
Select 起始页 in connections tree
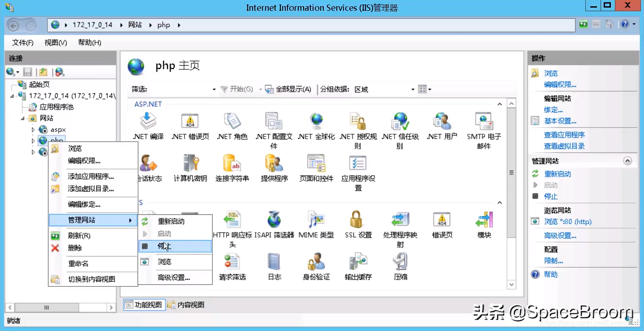(x=39, y=85)
